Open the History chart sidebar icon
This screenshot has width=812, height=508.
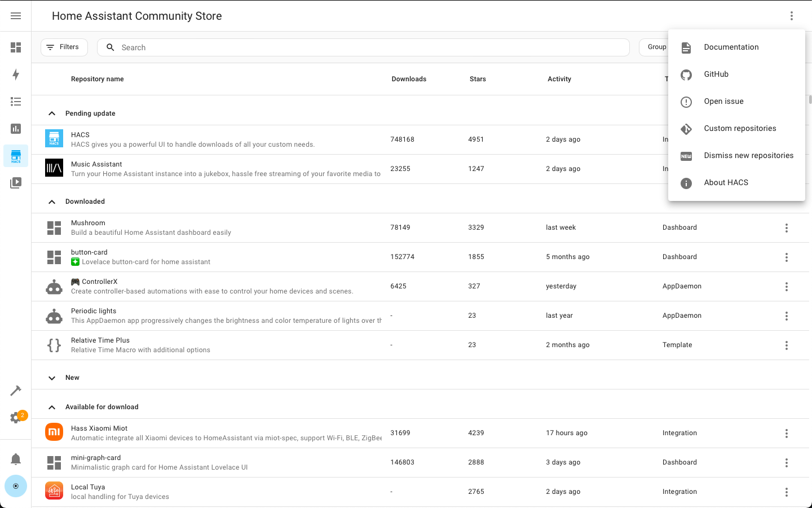point(16,129)
